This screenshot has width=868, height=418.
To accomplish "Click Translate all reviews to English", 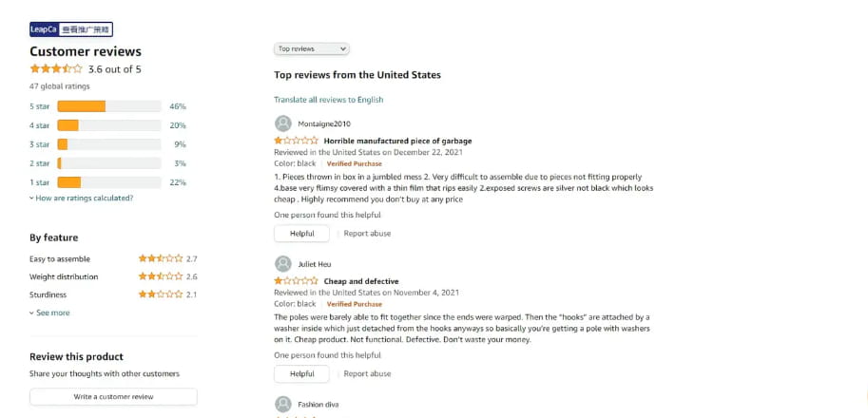I will [329, 100].
